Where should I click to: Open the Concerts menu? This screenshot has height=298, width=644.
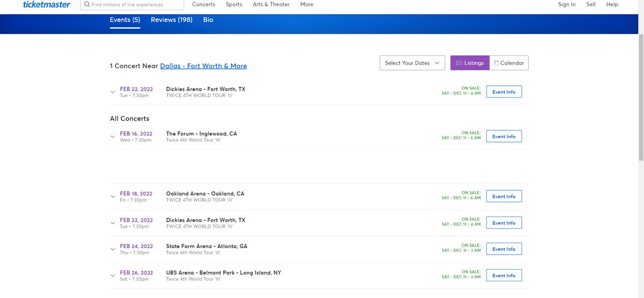pos(203,4)
